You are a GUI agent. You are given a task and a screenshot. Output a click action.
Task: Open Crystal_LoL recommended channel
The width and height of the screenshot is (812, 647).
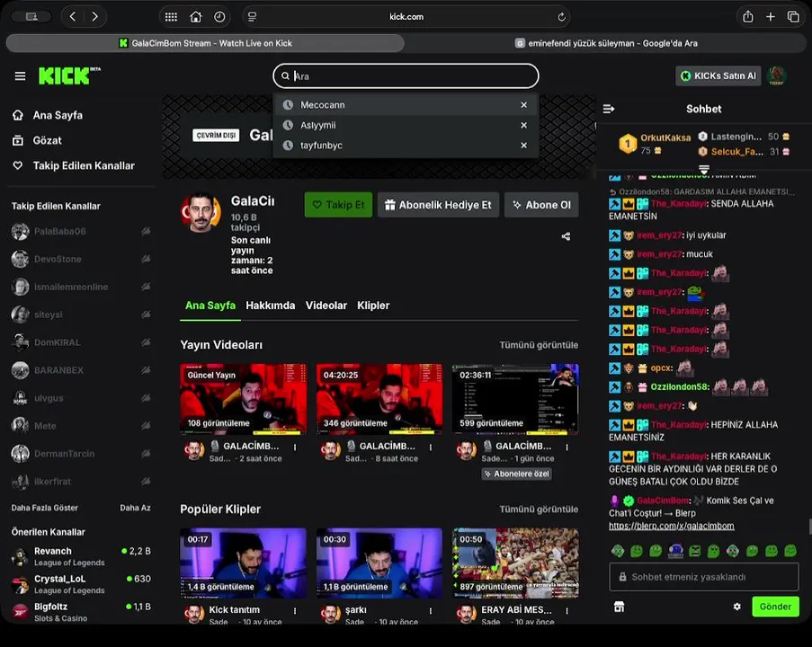(81, 584)
